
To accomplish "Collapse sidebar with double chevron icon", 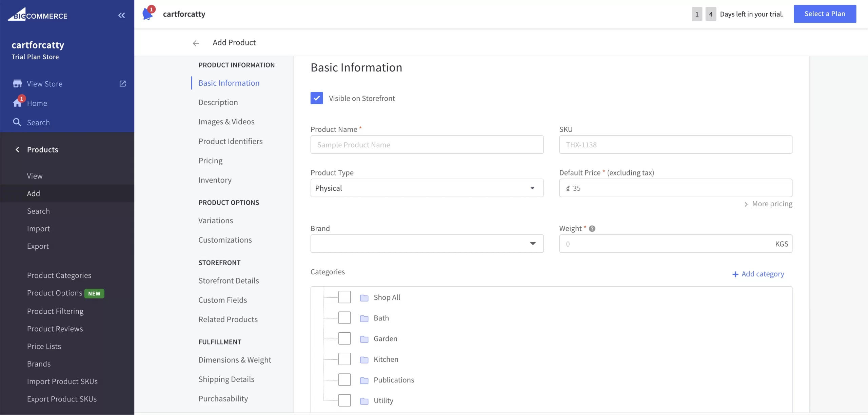I will (121, 15).
